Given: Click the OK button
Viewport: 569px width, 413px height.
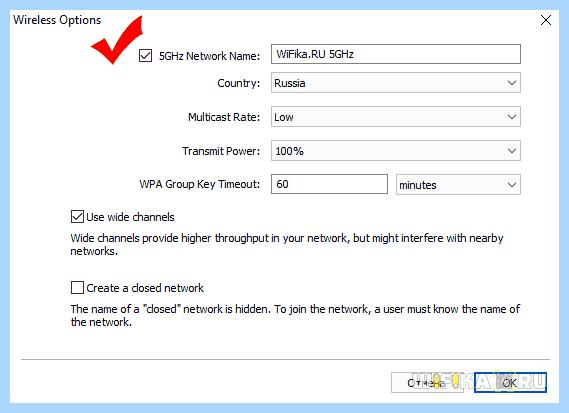Looking at the screenshot, I should pyautogui.click(x=510, y=383).
